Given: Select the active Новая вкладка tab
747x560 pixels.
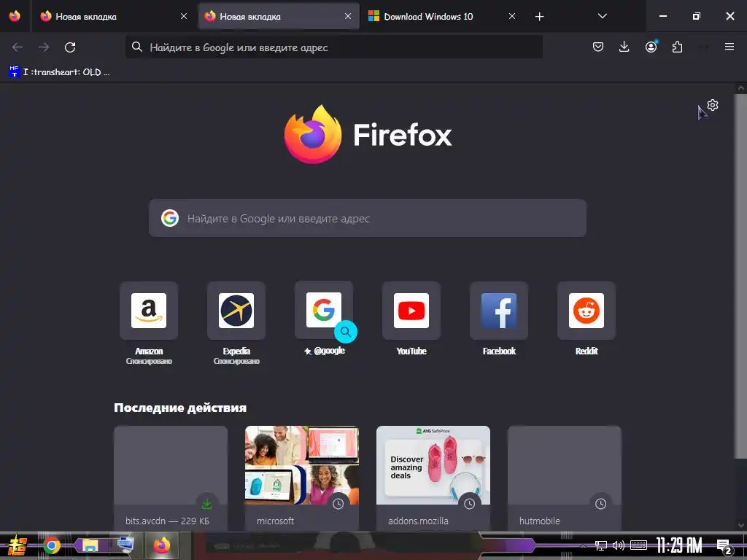Looking at the screenshot, I should (279, 16).
